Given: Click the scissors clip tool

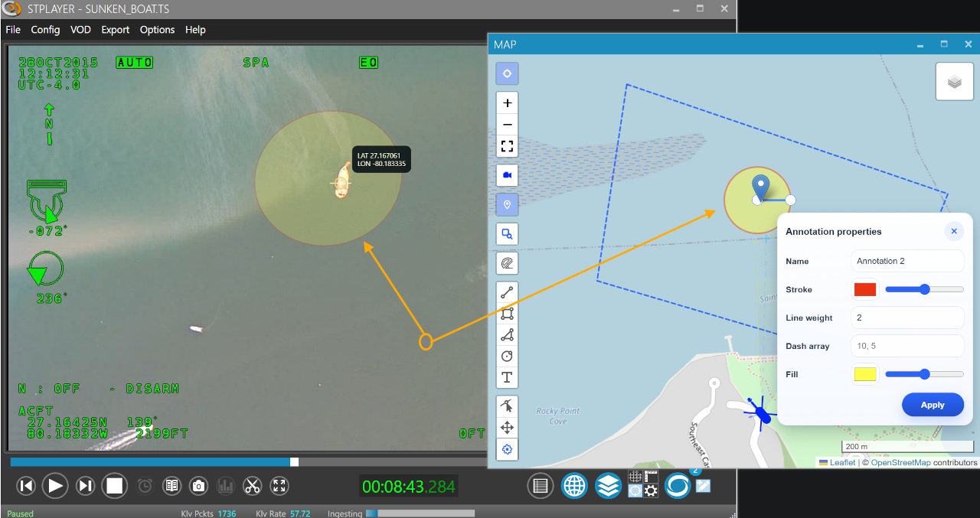Looking at the screenshot, I should [252, 485].
